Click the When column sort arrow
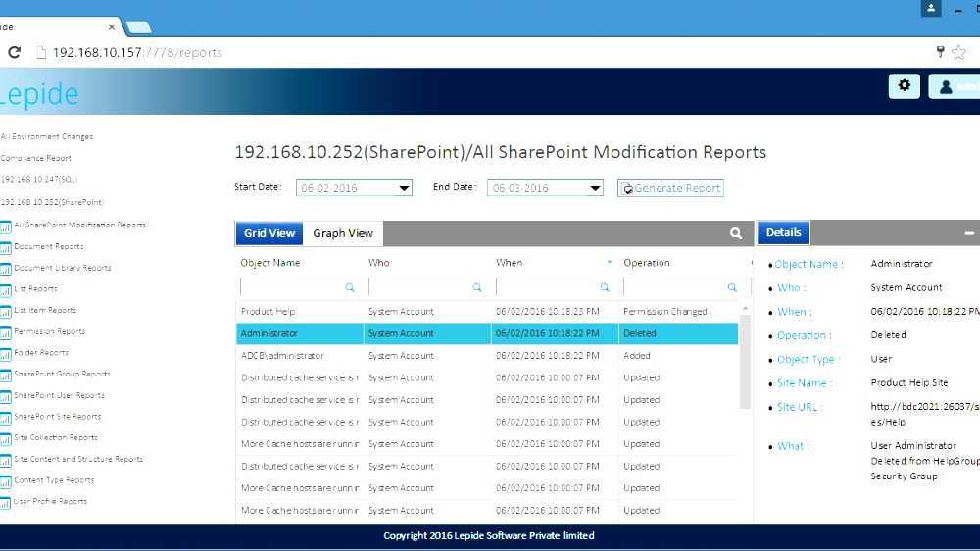Screen dimensions: 980x551 [610, 262]
